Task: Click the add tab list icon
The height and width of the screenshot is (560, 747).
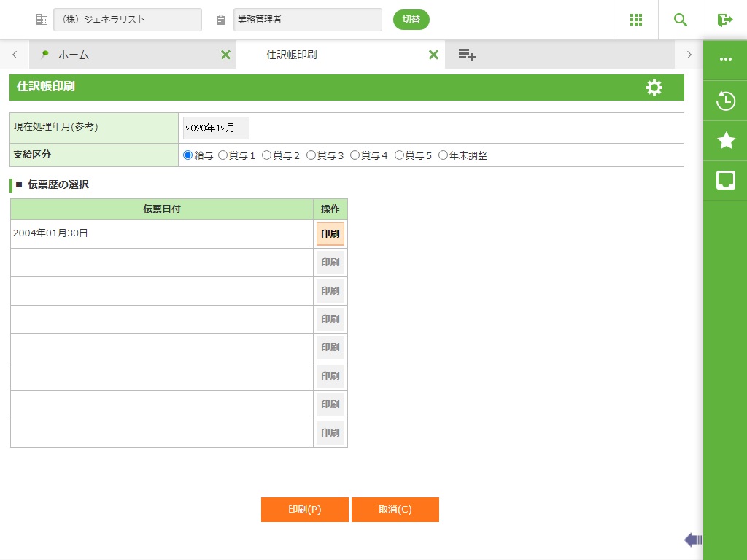Action: 467,55
